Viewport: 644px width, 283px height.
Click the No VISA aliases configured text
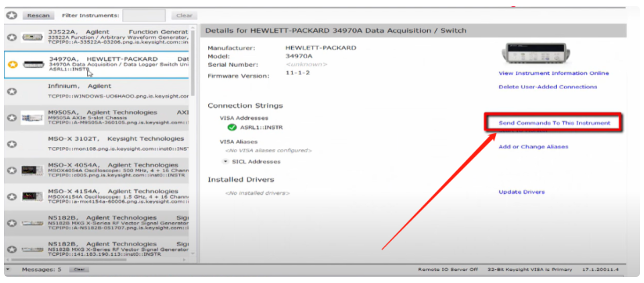click(268, 151)
